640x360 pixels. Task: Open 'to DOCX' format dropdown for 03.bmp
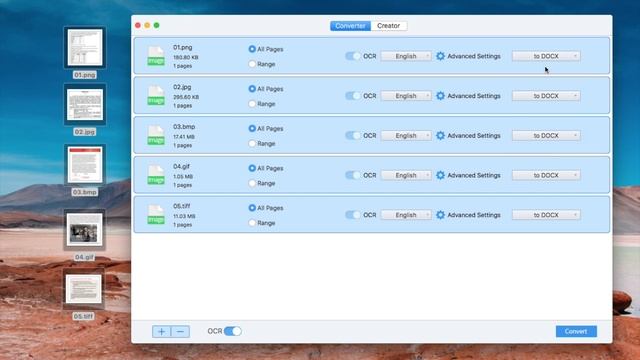tap(546, 135)
